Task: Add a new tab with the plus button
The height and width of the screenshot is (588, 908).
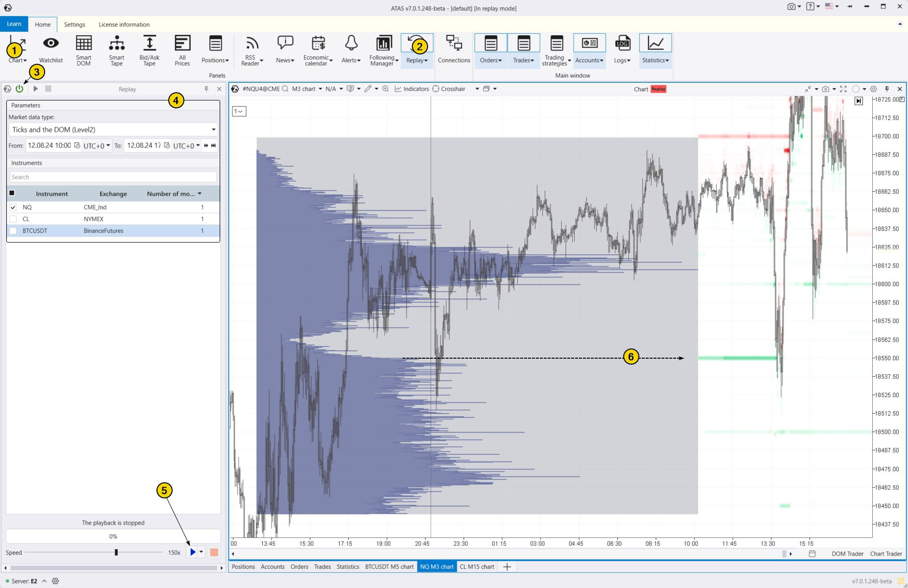Action: [x=507, y=566]
